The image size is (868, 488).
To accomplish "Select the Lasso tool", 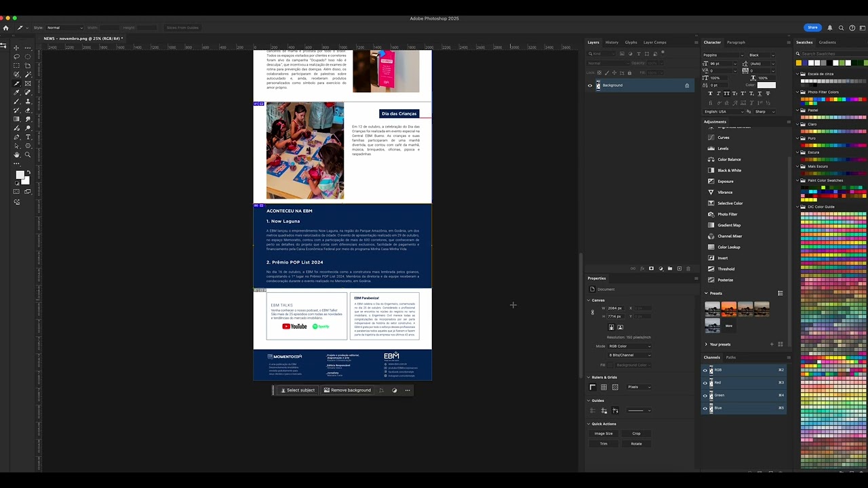I will tap(16, 57).
